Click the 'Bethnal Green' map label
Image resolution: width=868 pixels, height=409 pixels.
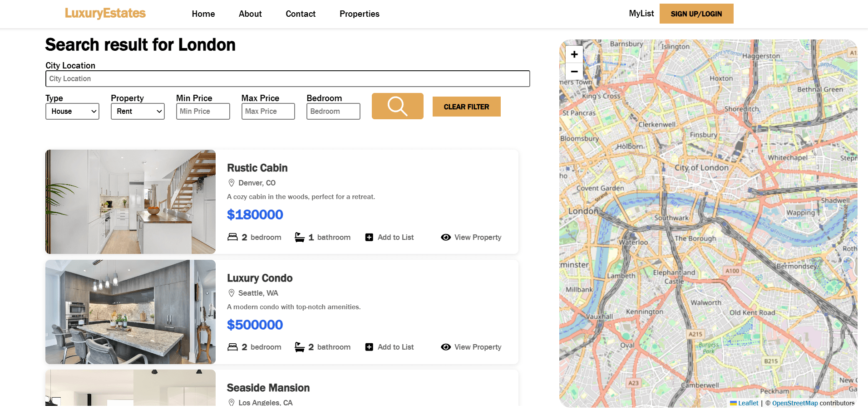820,89
